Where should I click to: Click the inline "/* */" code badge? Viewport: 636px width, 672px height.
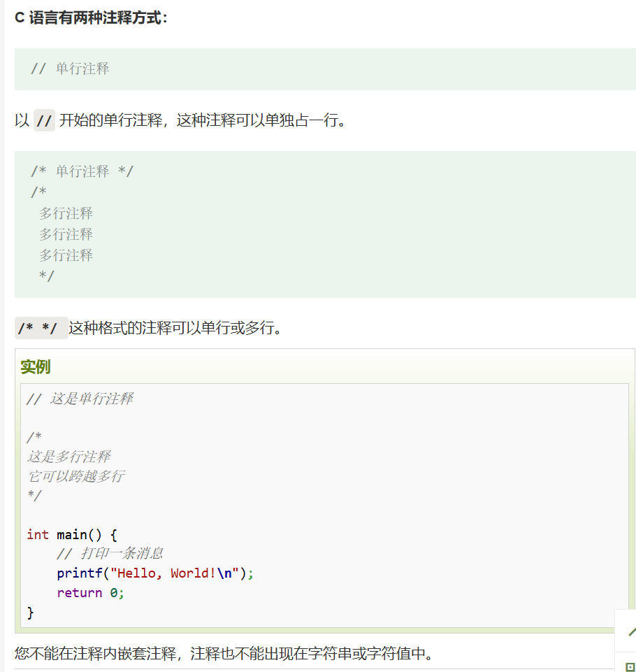pos(41,328)
